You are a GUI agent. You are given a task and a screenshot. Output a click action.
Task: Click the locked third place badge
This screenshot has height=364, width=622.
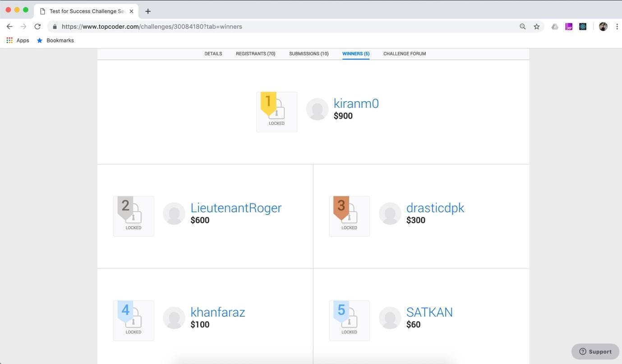pos(350,216)
